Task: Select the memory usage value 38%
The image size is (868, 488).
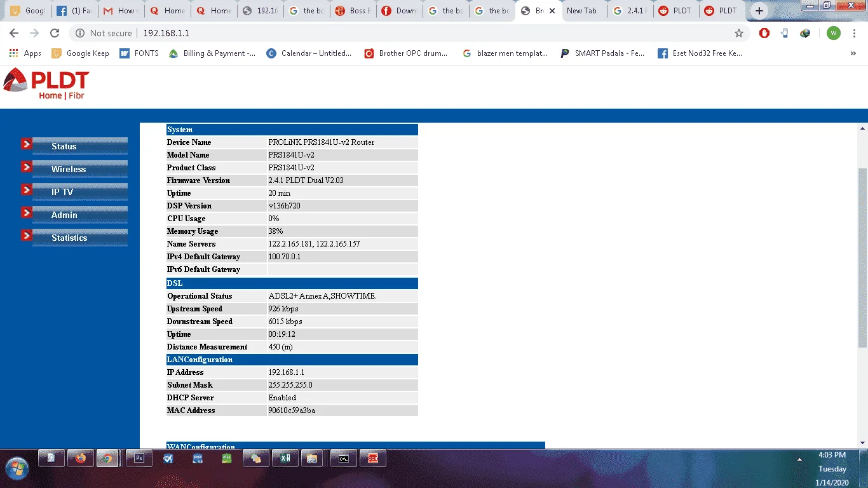Action: [x=276, y=231]
